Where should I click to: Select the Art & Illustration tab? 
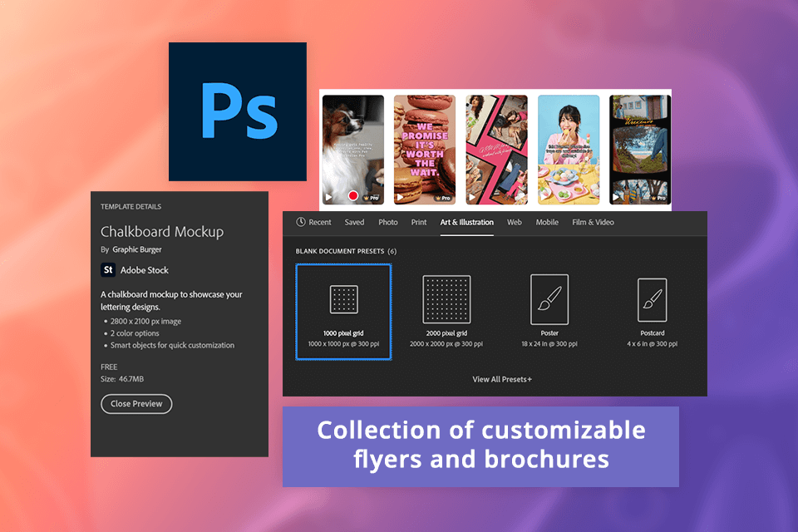(466, 222)
